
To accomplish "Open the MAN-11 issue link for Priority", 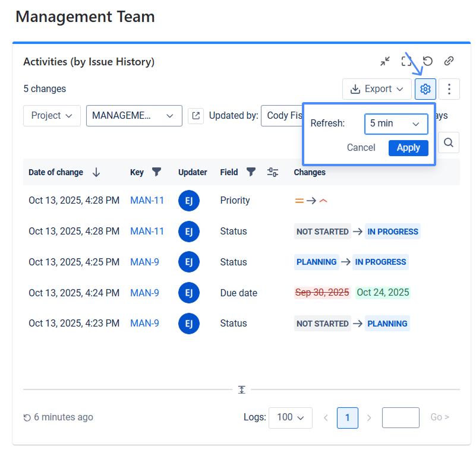I will tap(147, 201).
